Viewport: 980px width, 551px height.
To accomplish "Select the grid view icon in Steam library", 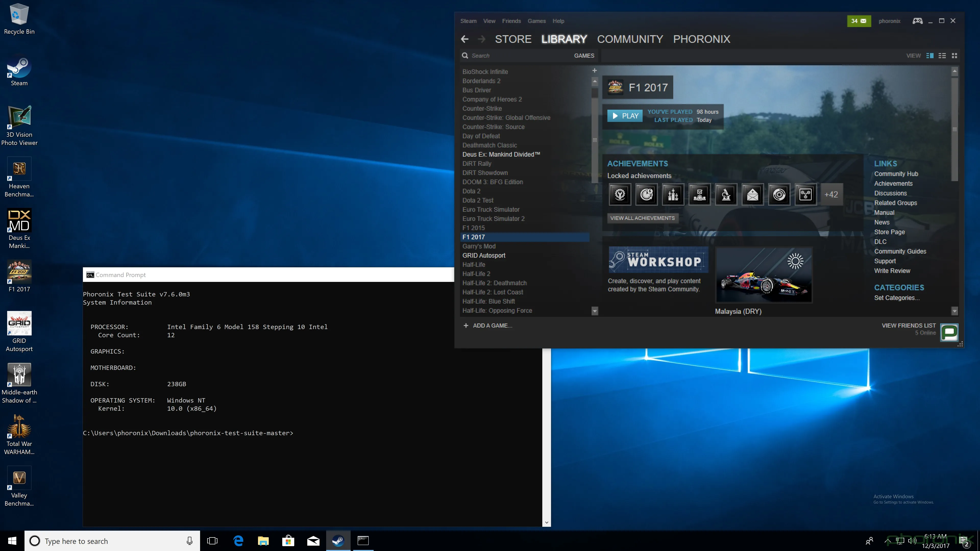I will pos(954,55).
